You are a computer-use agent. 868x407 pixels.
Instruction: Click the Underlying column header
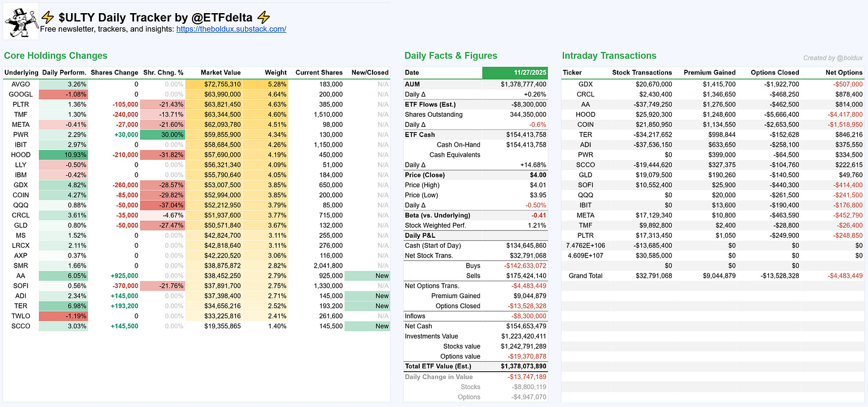coord(21,73)
